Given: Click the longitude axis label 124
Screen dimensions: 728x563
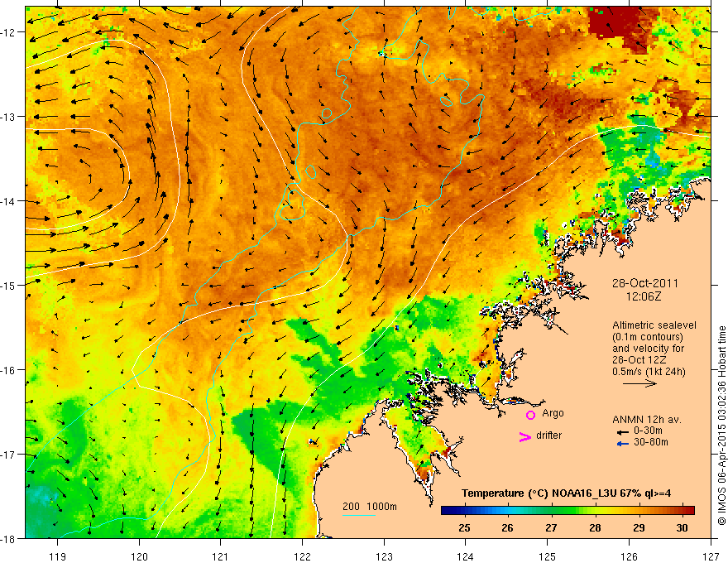Looking at the screenshot, I should (466, 556).
